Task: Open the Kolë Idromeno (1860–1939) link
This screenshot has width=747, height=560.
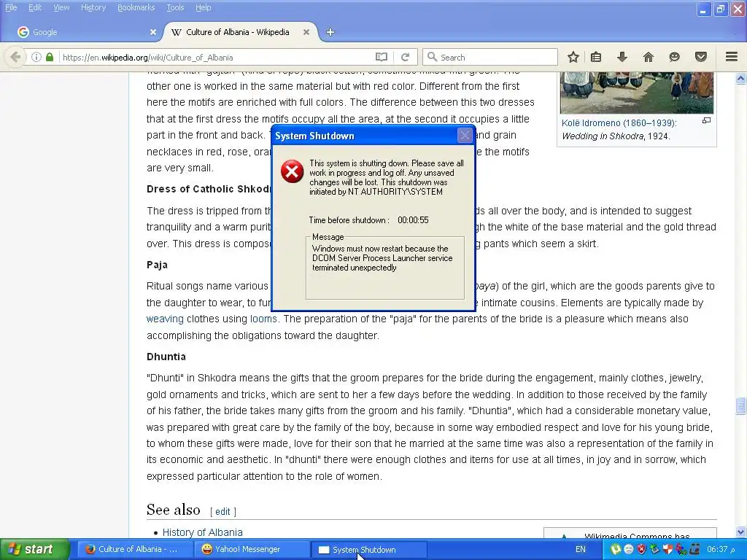Action: (x=619, y=122)
